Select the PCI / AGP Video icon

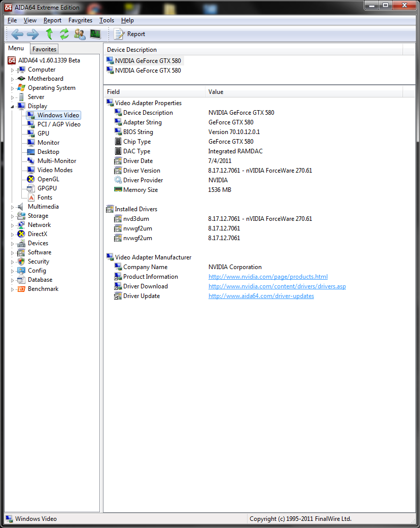tap(31, 124)
